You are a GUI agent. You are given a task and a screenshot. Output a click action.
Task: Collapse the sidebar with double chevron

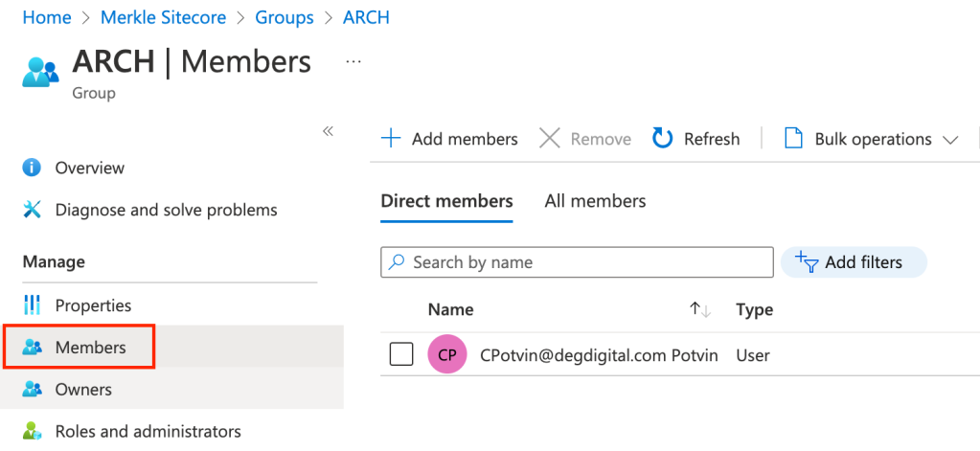pos(328,131)
